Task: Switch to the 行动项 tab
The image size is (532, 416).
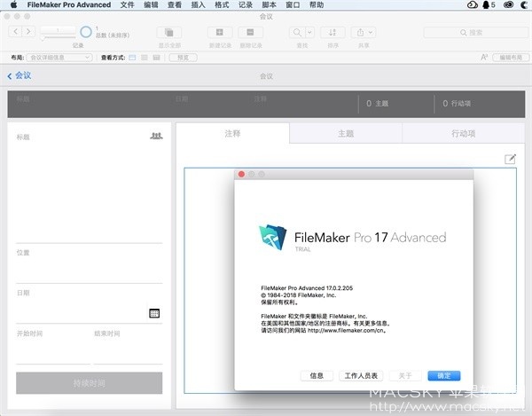Action: 463,133
